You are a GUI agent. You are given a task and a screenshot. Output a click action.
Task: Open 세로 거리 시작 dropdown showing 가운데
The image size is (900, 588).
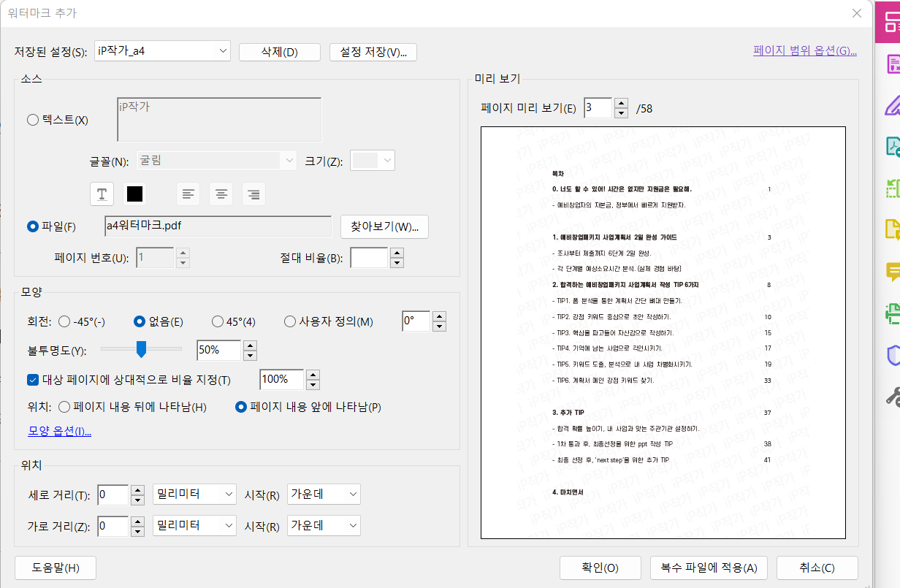(x=324, y=495)
